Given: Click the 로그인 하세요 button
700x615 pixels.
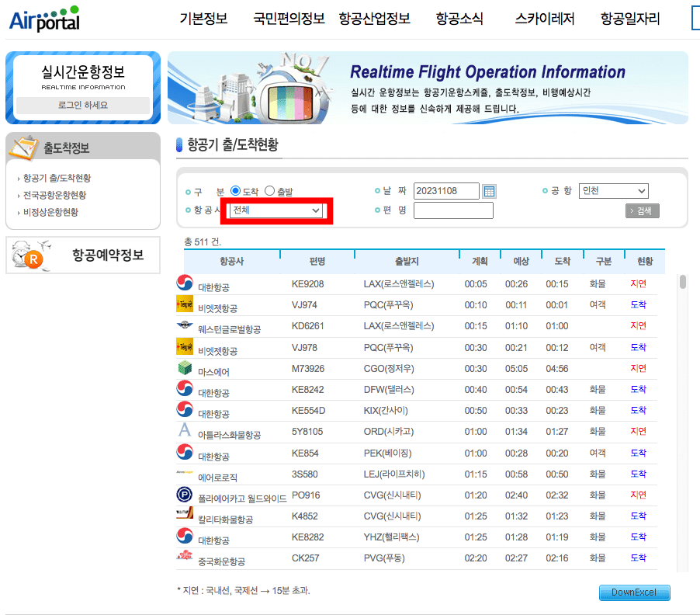Looking at the screenshot, I should [x=82, y=106].
